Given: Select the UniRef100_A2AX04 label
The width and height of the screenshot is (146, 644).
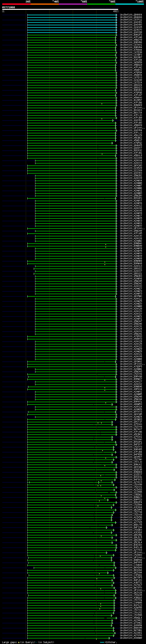Looking at the screenshot, I should coord(131,161).
